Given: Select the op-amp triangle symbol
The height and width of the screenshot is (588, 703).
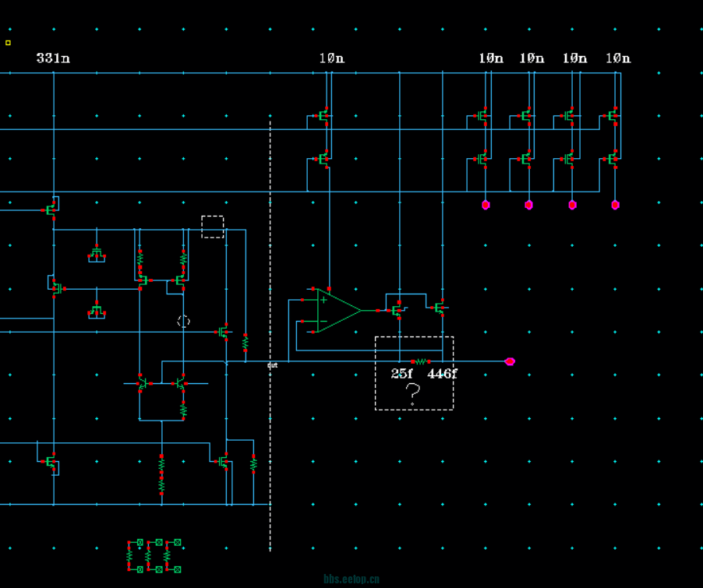Looking at the screenshot, I should point(335,311).
